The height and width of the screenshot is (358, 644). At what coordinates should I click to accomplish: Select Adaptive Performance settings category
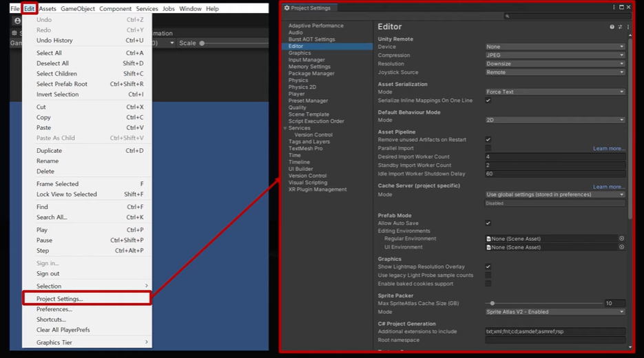[x=316, y=25]
